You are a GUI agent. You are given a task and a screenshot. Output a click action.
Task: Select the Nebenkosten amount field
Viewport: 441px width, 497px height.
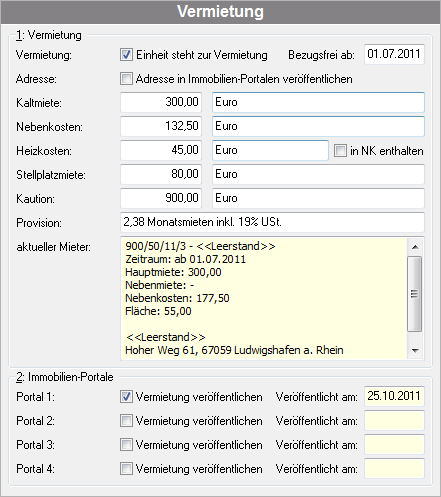coord(161,126)
